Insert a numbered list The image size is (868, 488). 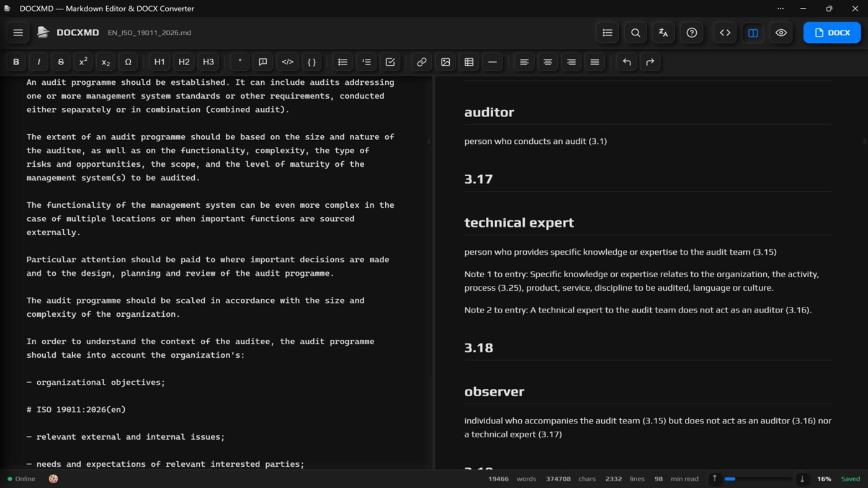click(x=366, y=62)
